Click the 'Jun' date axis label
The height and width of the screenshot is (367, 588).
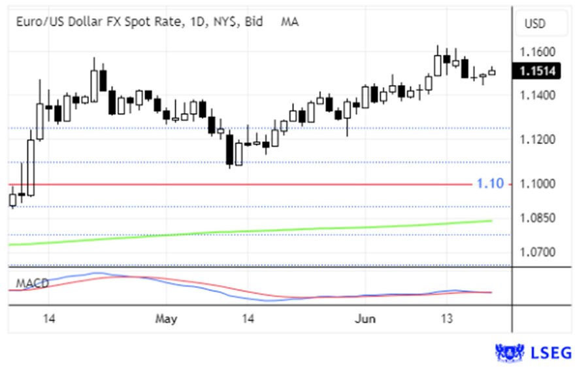365,319
